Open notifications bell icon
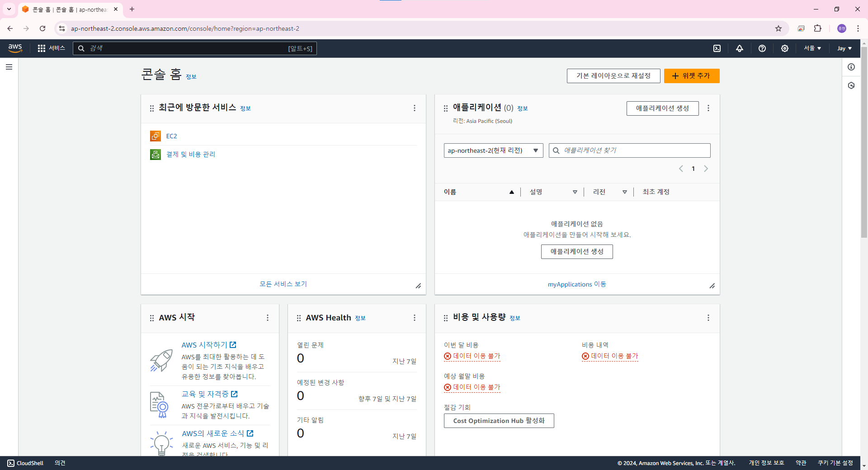868x470 pixels. (740, 48)
